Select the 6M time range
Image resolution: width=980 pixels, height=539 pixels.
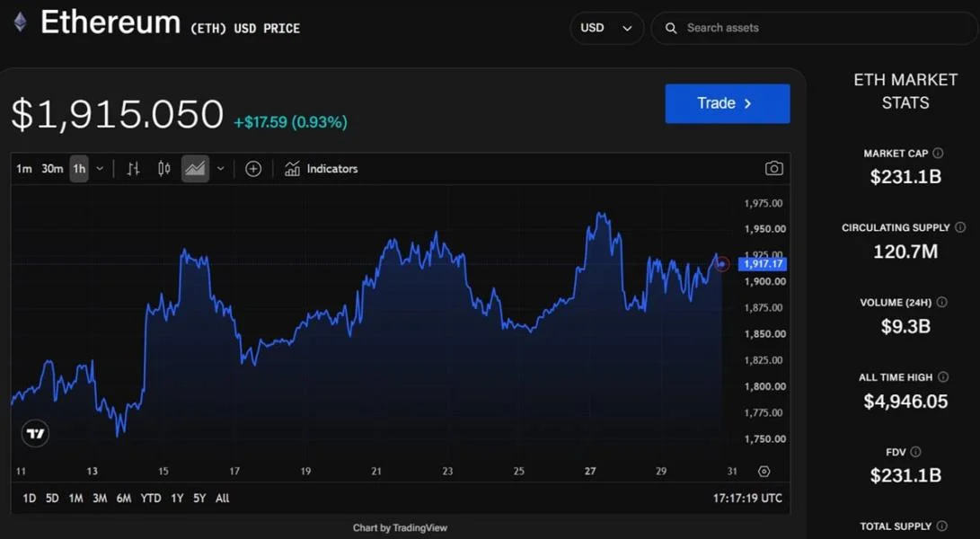tap(124, 499)
